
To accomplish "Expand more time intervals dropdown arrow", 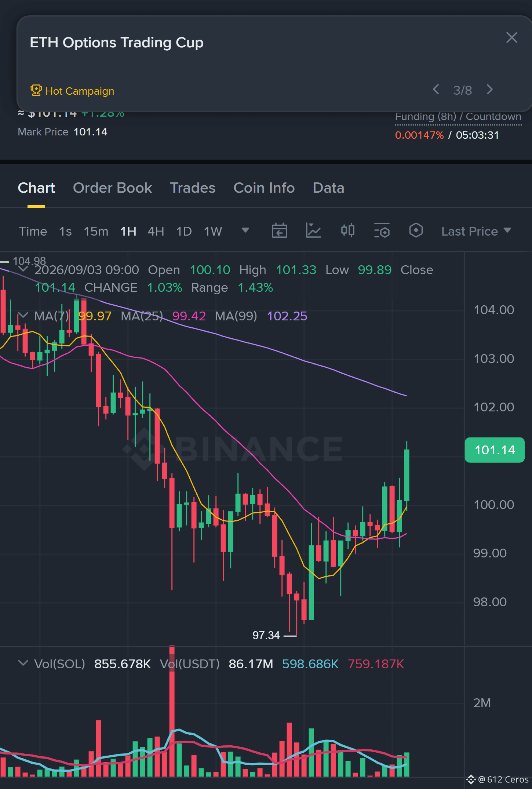I will click(x=245, y=230).
